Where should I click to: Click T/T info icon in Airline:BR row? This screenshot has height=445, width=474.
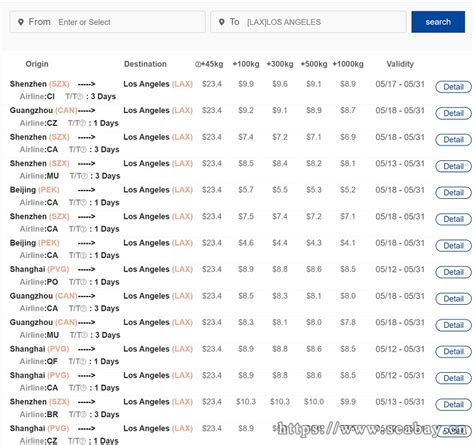[x=83, y=414]
